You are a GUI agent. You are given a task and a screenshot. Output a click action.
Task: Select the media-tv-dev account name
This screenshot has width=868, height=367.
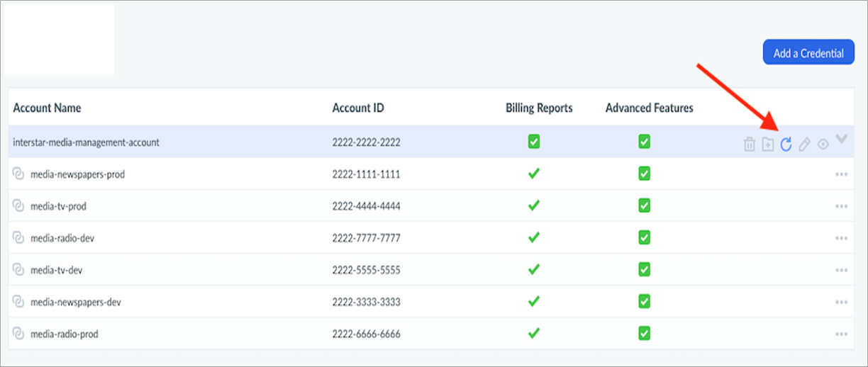pos(57,270)
